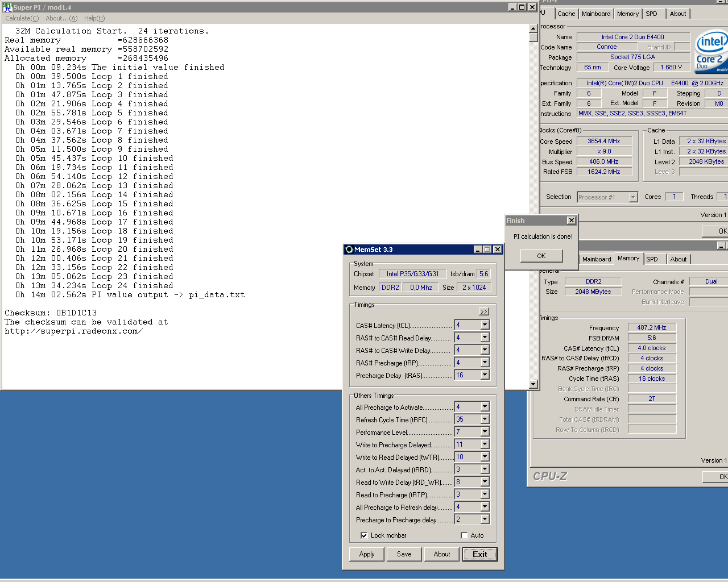This screenshot has width=728, height=582.
Task: Open the RAS# Precharge (tRP) dropdown
Action: (x=485, y=363)
